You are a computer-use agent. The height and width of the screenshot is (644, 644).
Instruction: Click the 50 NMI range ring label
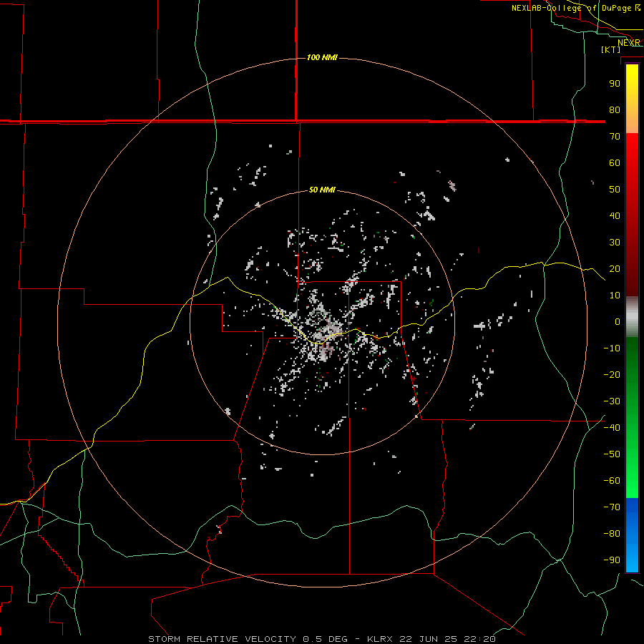[322, 190]
